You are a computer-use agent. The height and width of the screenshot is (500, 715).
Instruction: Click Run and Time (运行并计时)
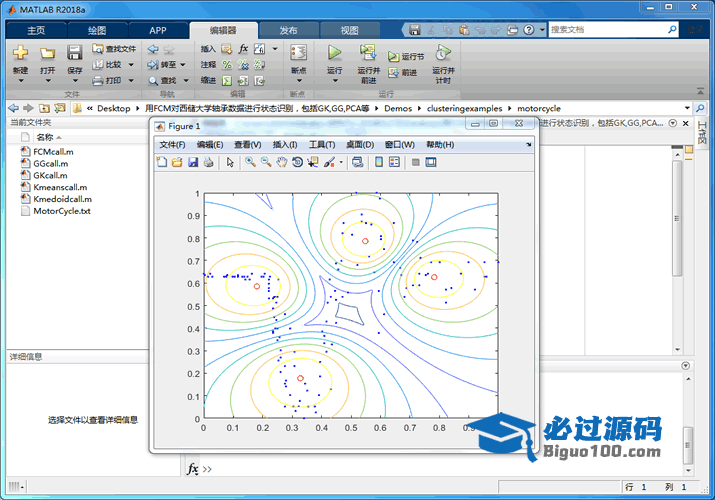click(443, 64)
